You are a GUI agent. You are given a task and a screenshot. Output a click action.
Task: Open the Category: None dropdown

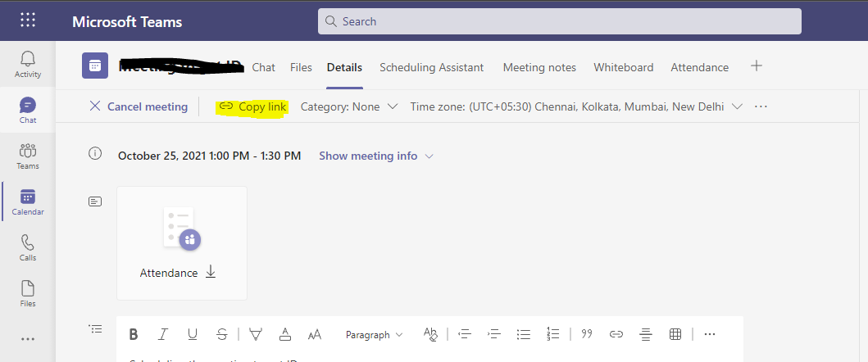click(x=349, y=106)
